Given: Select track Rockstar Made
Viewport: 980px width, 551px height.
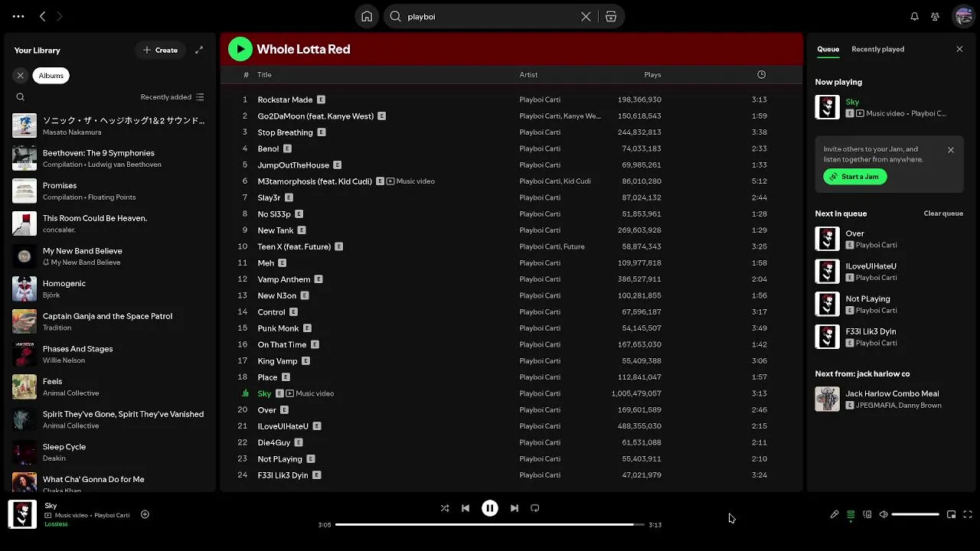Looking at the screenshot, I should (511, 99).
